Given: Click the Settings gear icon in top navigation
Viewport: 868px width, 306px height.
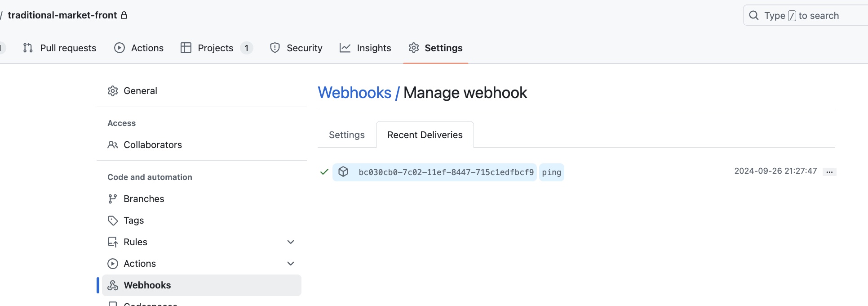Looking at the screenshot, I should tap(414, 48).
